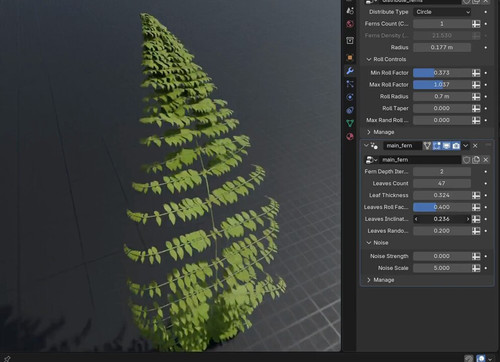Screen dimensions: 500x362
Task: Animate the Fern Depth Iterations dot
Action: click(x=486, y=172)
